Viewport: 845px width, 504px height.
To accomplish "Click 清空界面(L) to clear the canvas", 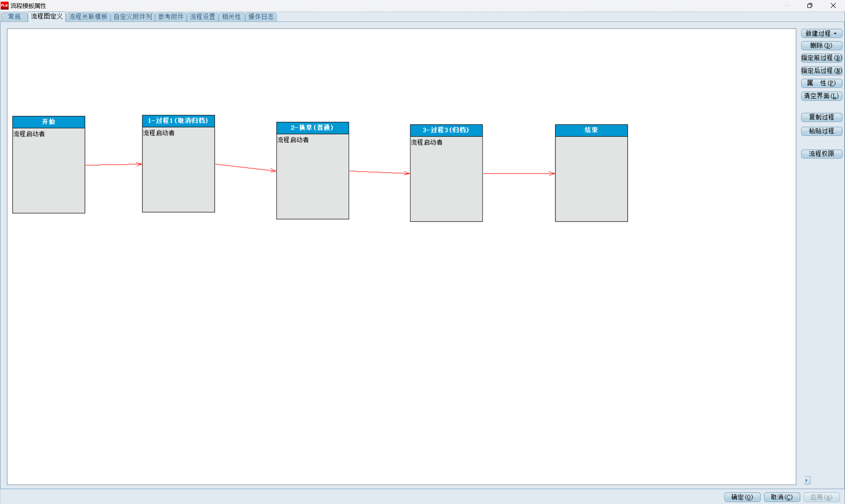I will coord(821,96).
